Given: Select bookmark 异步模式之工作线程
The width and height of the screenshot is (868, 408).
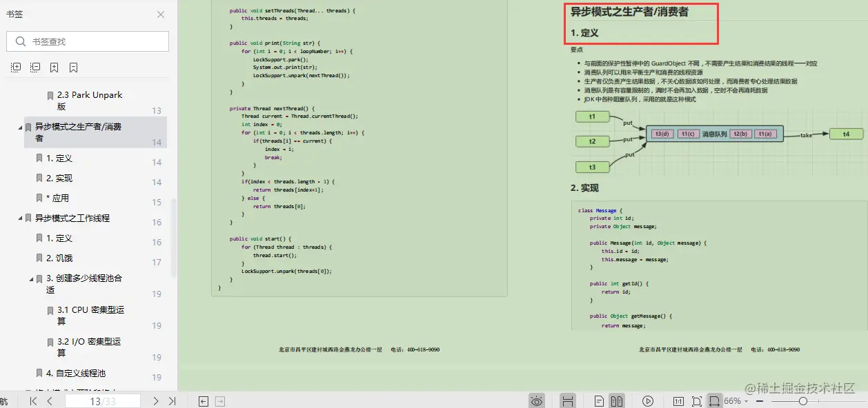Looking at the screenshot, I should coord(72,218).
